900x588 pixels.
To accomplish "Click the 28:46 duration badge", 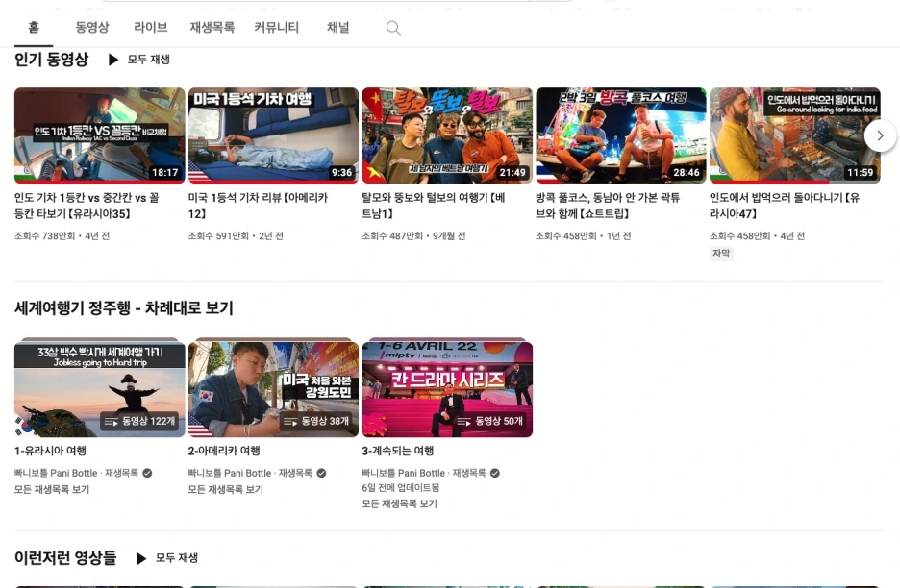I will (687, 172).
